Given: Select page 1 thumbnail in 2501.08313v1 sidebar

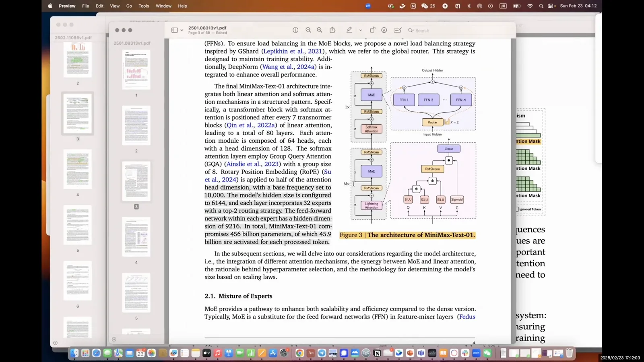Looking at the screenshot, I should (x=136, y=70).
